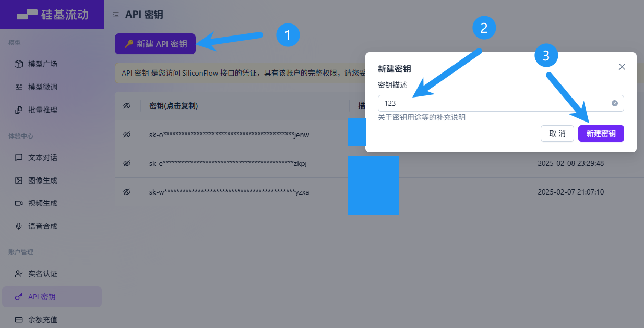Image resolution: width=644 pixels, height=328 pixels.
Task: Open 实名认证 under account management
Action: point(43,274)
